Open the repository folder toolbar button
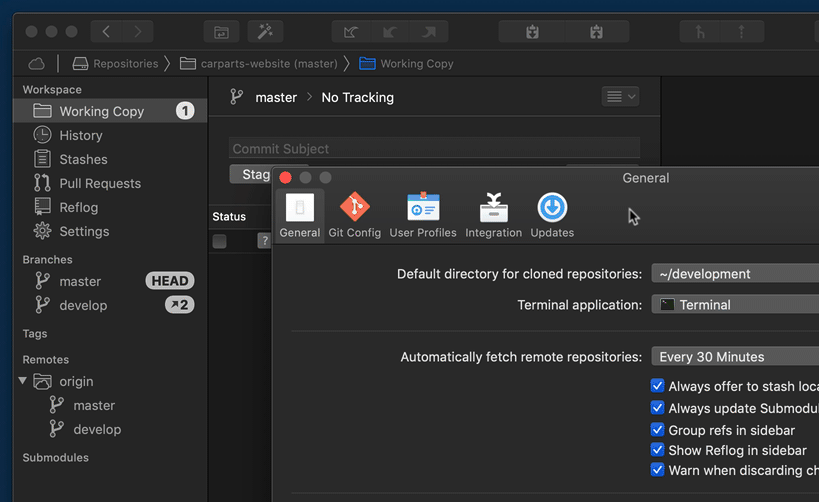819x502 pixels. 221,32
